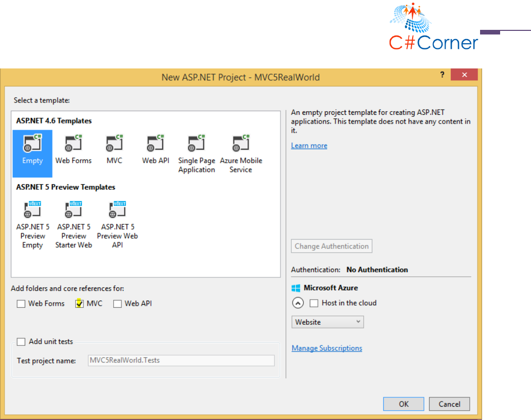Click the Select a template label
This screenshot has width=531, height=420.
(x=42, y=100)
